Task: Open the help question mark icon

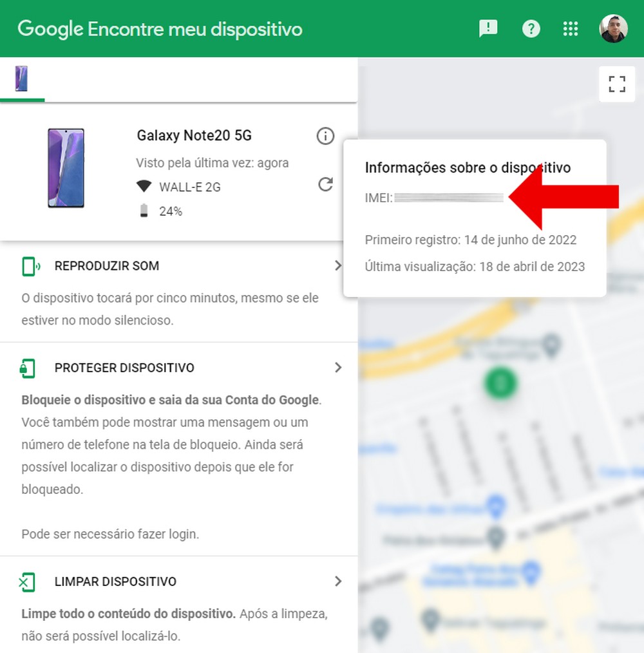Action: coord(531,29)
